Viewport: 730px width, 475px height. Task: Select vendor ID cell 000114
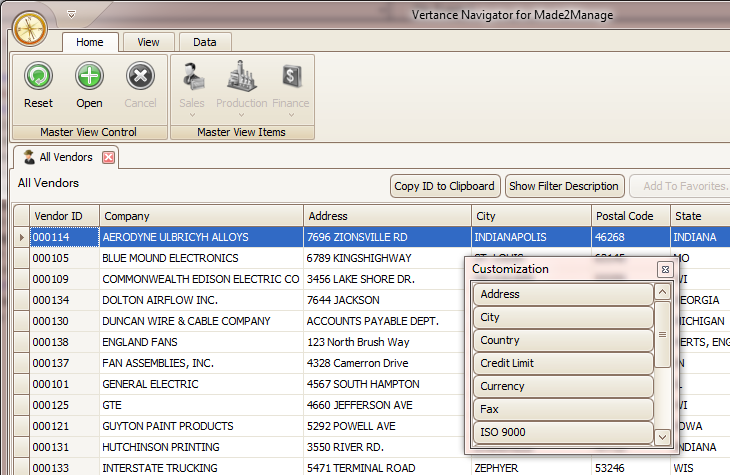tap(65, 237)
